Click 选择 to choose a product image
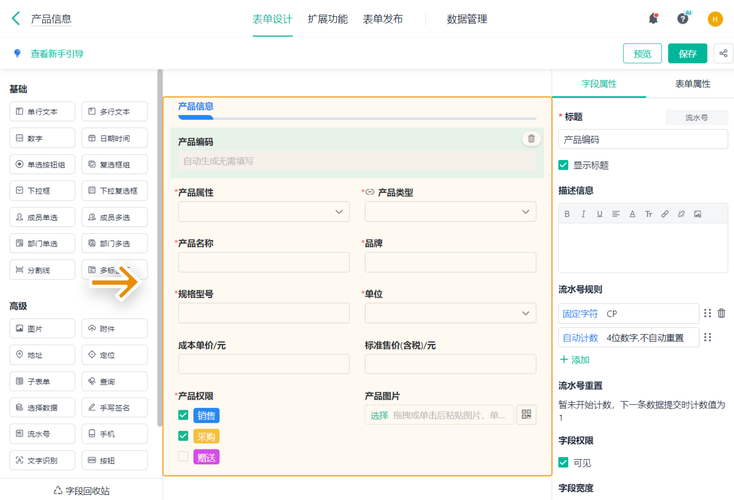 (x=379, y=415)
